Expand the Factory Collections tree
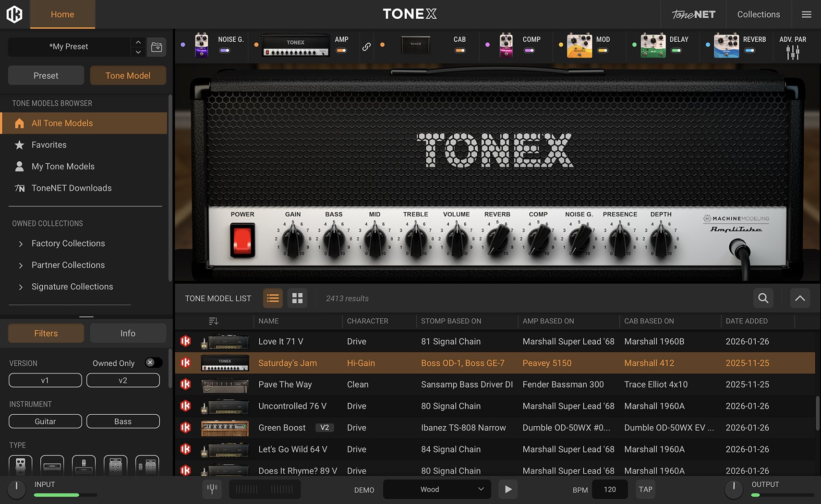Viewport: 821px width, 504px height. pos(21,244)
